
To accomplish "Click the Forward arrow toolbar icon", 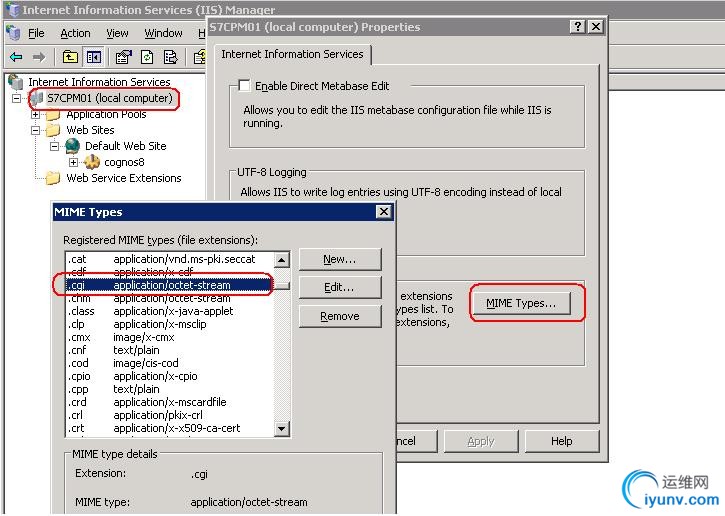I will coord(39,57).
